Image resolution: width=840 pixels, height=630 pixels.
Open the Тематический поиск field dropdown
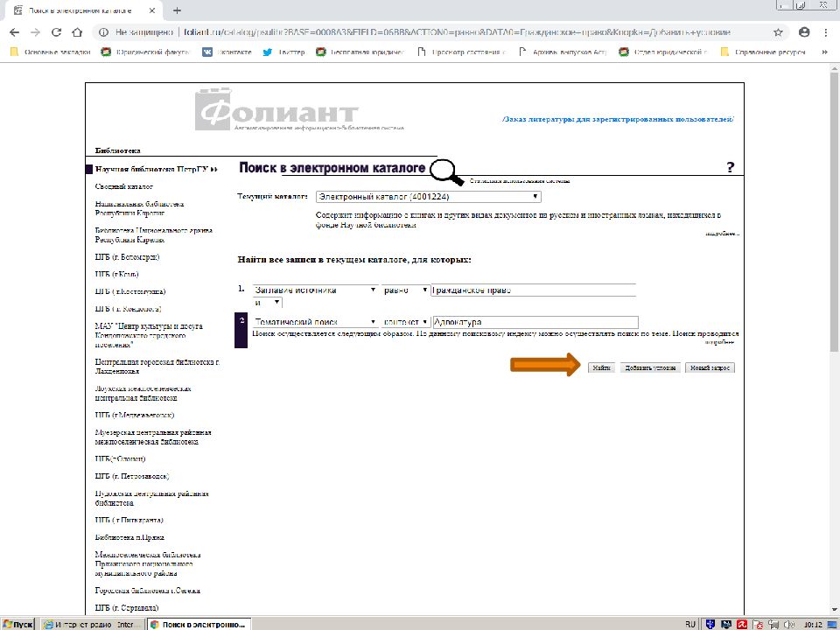point(315,322)
